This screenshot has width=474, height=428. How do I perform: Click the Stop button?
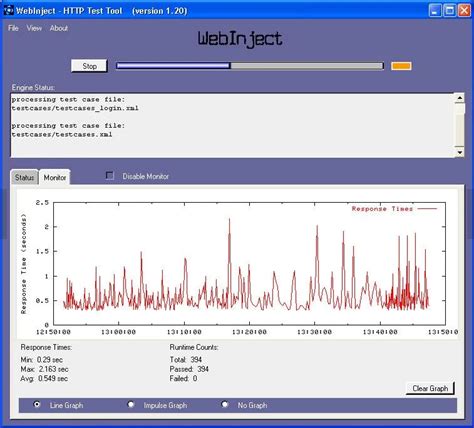[x=89, y=66]
